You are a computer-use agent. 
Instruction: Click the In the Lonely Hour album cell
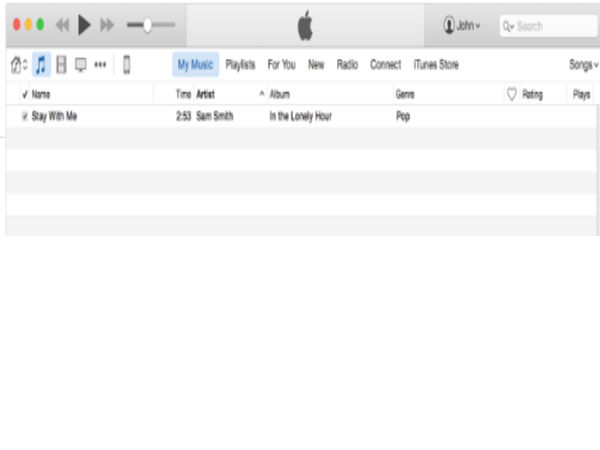tap(300, 116)
